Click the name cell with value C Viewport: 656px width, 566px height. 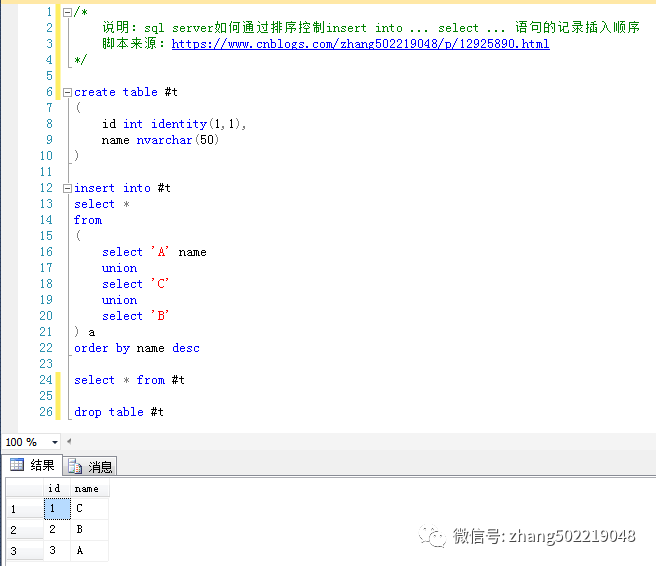(x=90, y=509)
